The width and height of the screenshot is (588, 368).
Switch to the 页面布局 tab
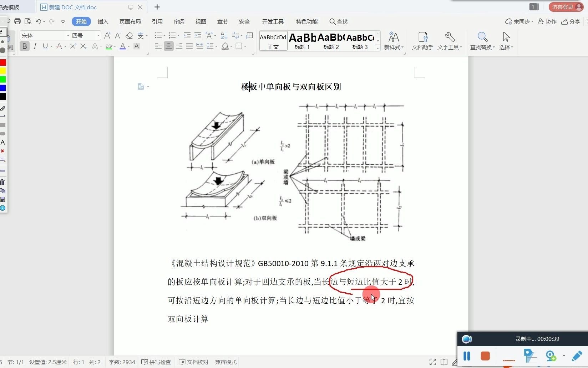(x=130, y=21)
